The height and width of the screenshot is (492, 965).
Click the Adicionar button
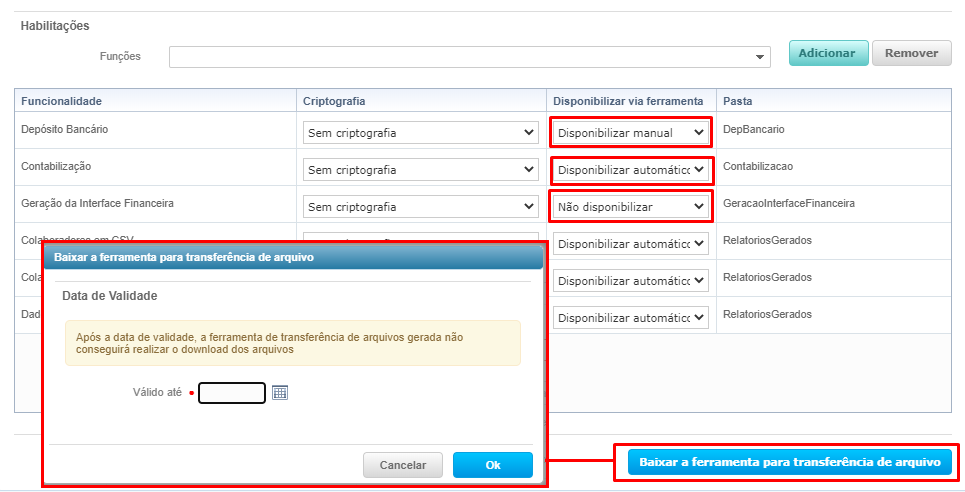[828, 53]
